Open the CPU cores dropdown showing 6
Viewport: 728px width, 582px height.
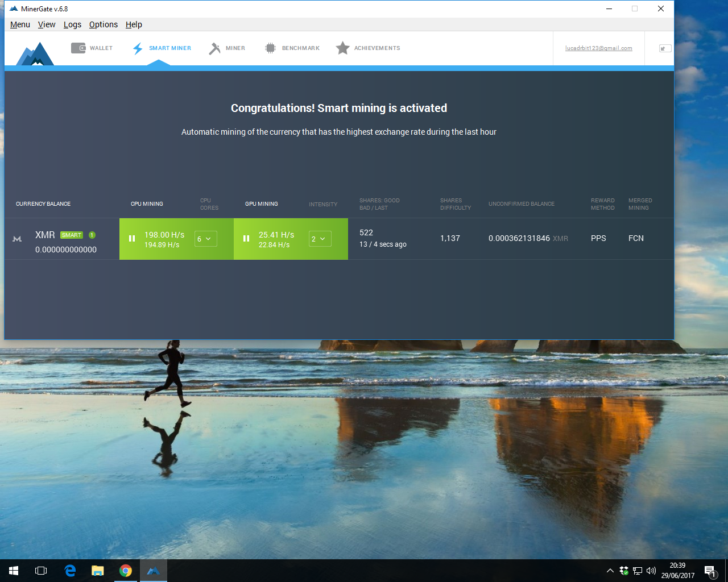pos(205,239)
